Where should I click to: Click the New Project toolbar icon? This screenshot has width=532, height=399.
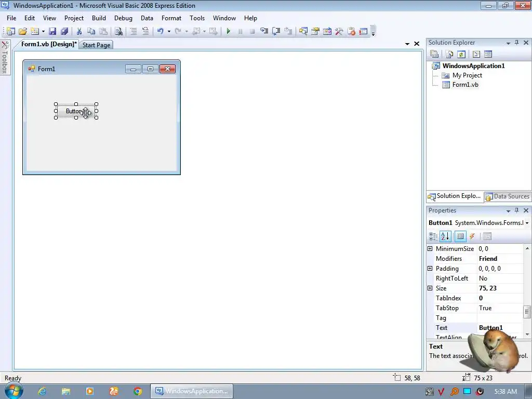click(x=11, y=31)
